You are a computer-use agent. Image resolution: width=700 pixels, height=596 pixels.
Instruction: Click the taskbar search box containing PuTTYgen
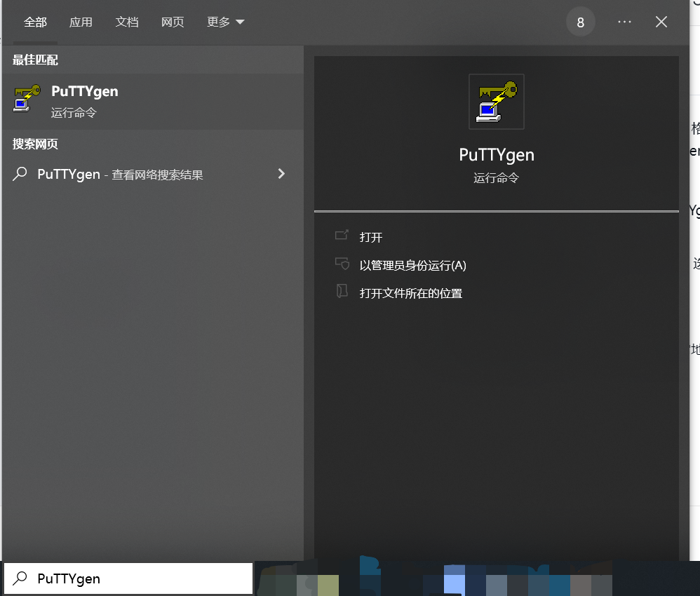coord(128,578)
